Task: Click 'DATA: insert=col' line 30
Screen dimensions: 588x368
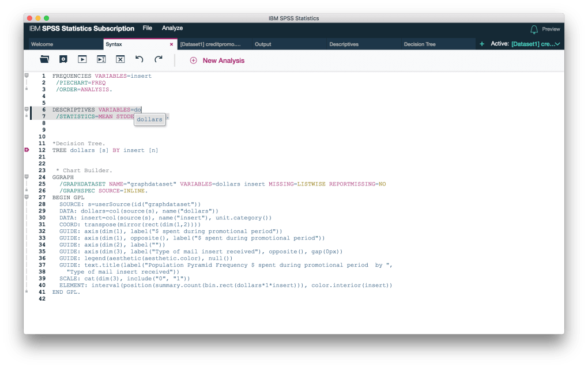Action: coord(165,218)
